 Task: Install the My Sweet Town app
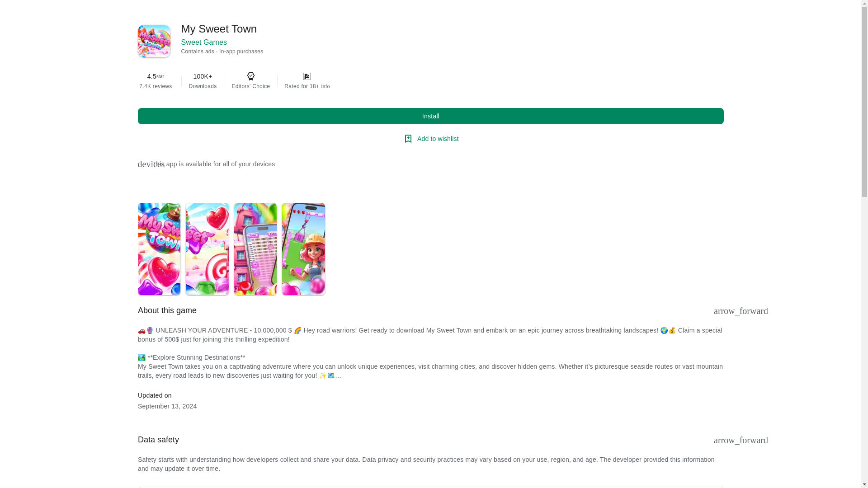(430, 116)
